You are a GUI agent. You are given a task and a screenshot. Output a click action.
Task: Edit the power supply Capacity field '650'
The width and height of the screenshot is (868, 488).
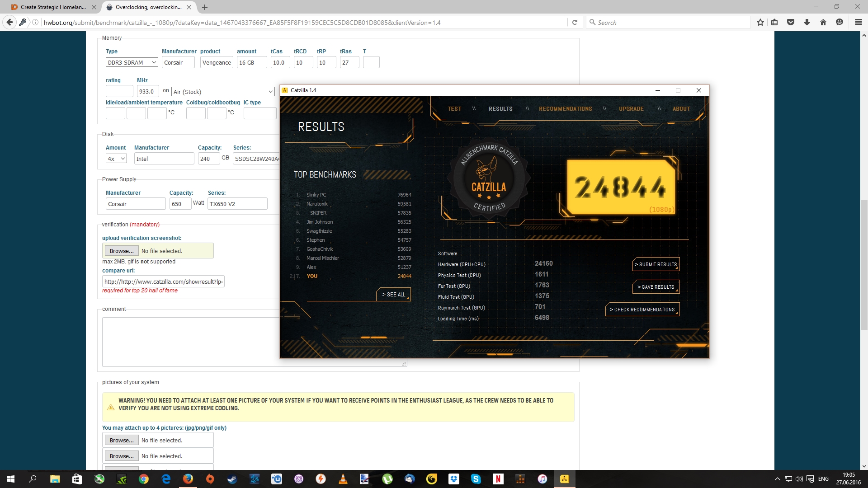(x=180, y=204)
